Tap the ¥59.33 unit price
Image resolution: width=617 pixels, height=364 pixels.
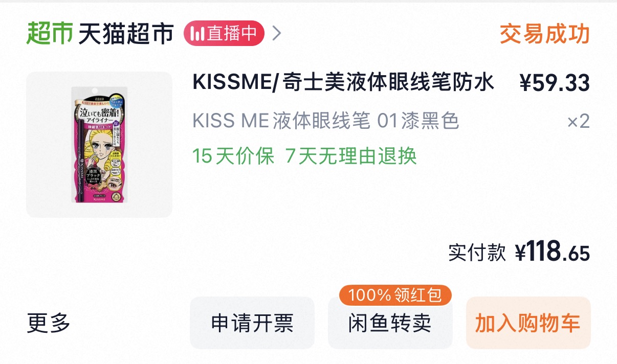(x=555, y=83)
